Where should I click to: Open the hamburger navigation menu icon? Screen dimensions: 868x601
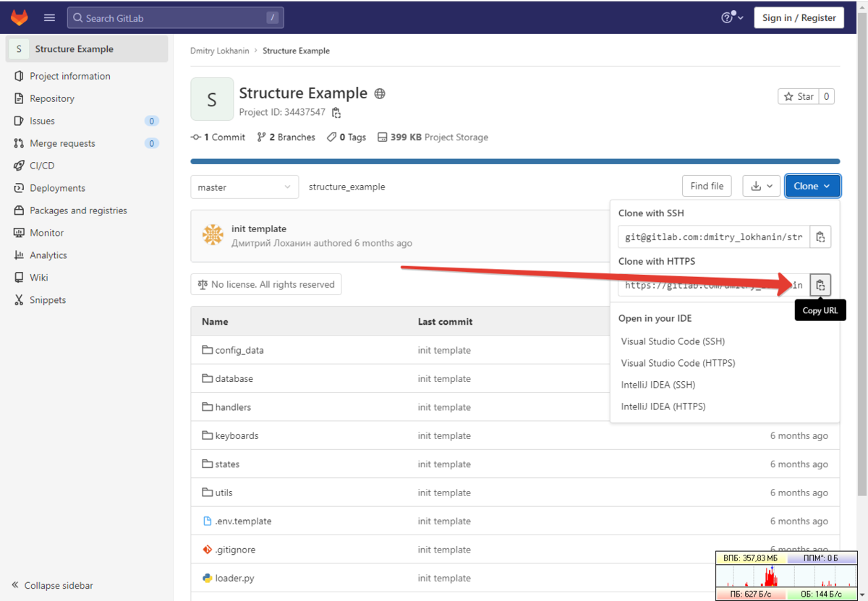pyautogui.click(x=48, y=17)
